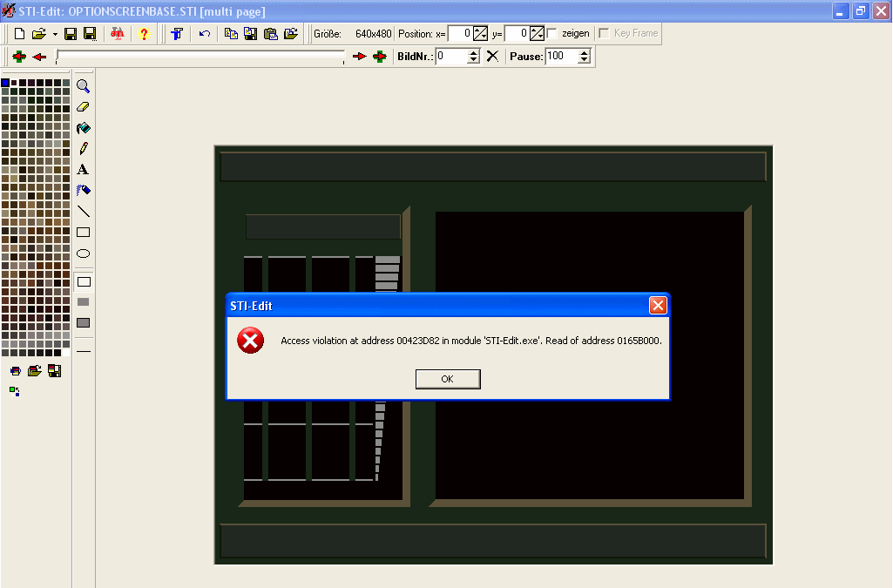The image size is (893, 588).
Task: Open the dropdown arrow beside open-file icon
Action: (x=55, y=34)
